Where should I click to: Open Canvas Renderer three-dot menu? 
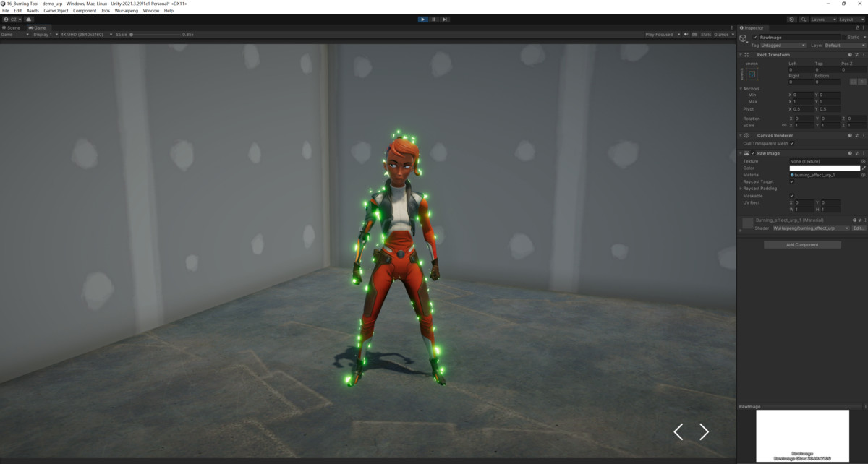864,135
